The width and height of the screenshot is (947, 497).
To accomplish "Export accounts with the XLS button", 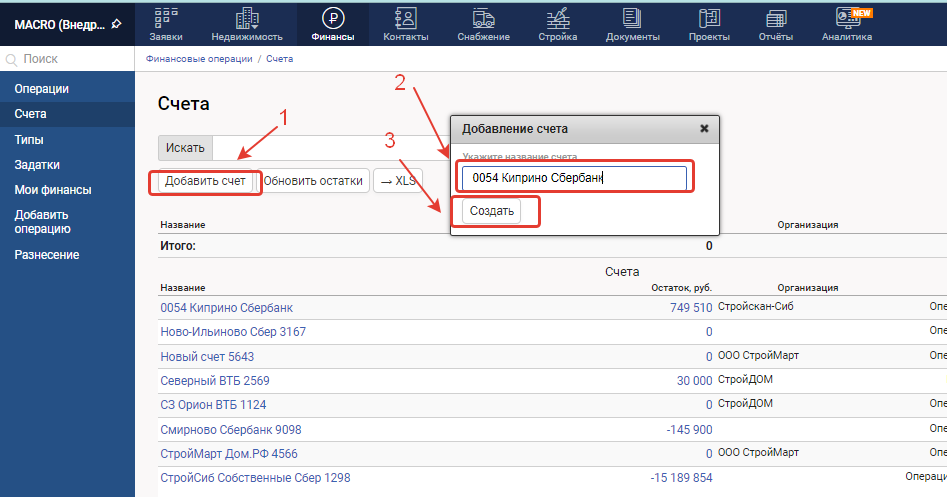I will point(398,181).
